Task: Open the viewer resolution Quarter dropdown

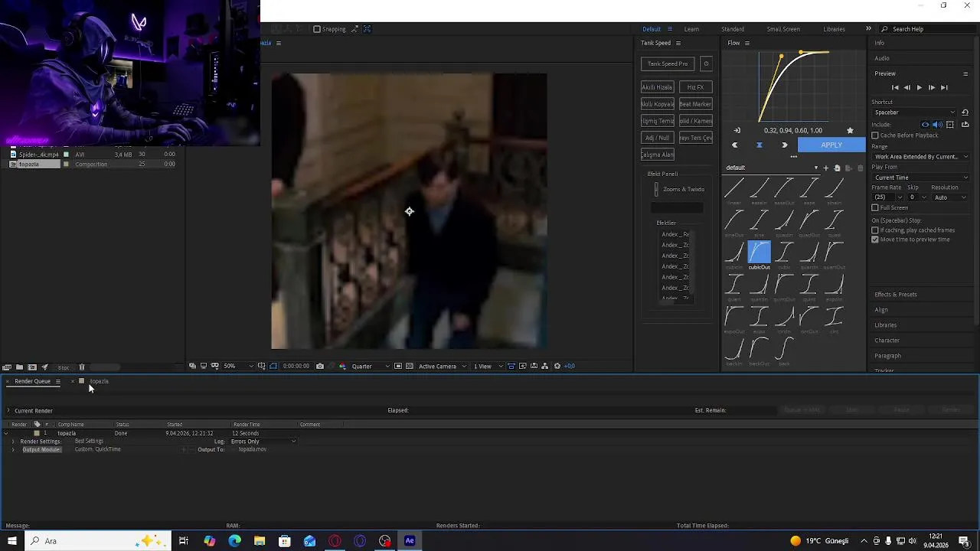Action: click(370, 367)
